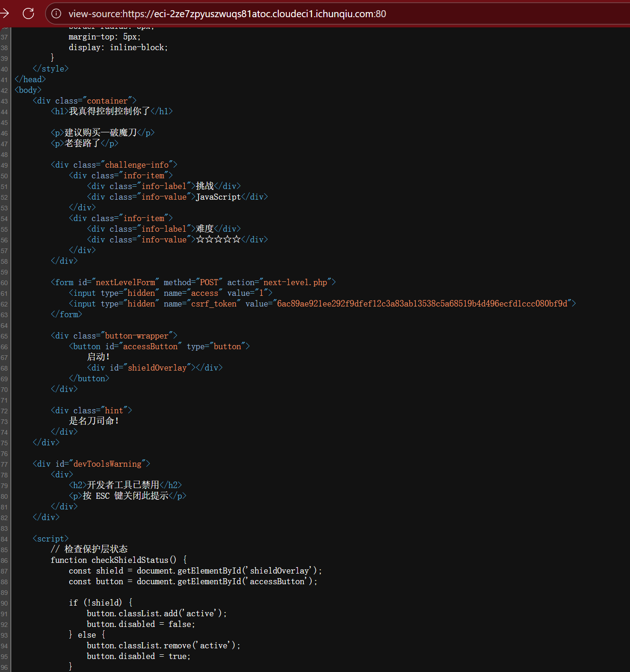Click the nextLevelForm id attribute value
This screenshot has width=630, height=672.
[x=125, y=282]
